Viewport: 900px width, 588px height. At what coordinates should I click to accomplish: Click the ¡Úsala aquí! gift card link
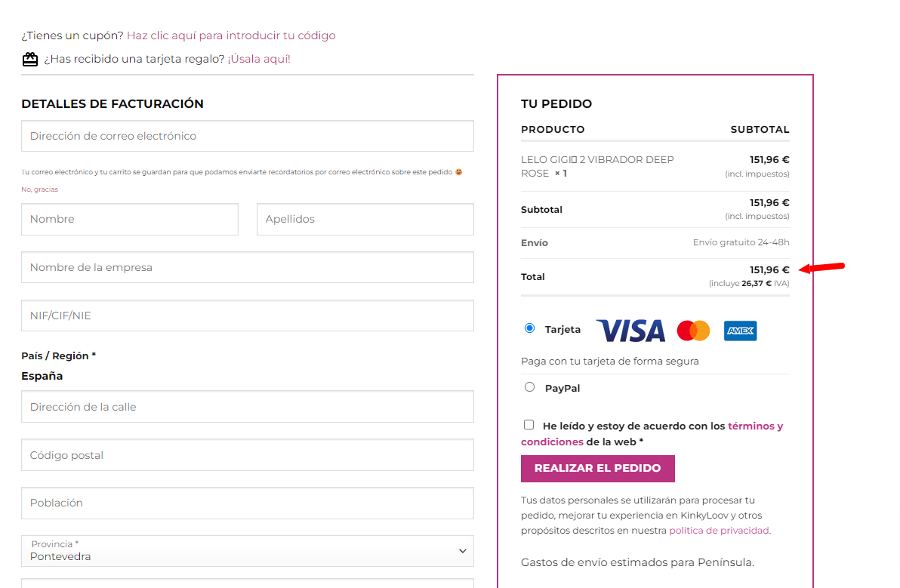pos(259,59)
